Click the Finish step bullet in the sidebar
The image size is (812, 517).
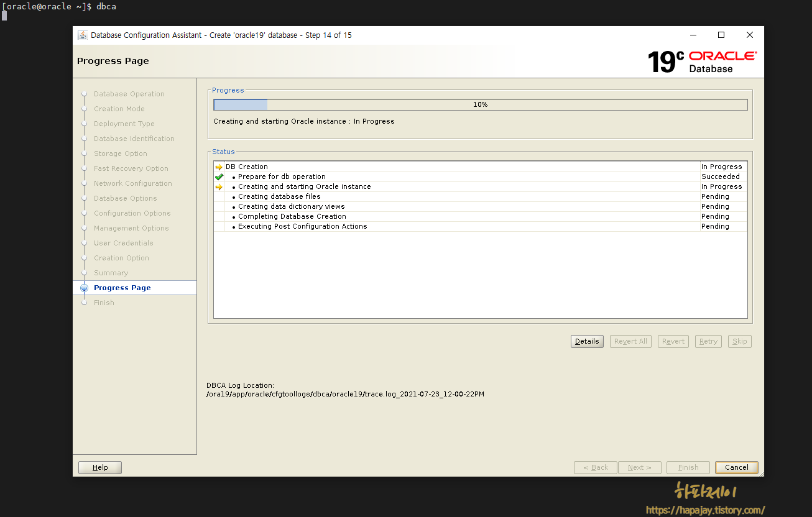point(84,303)
